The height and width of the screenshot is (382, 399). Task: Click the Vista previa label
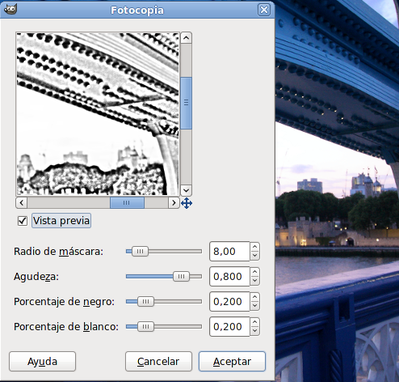tap(61, 221)
